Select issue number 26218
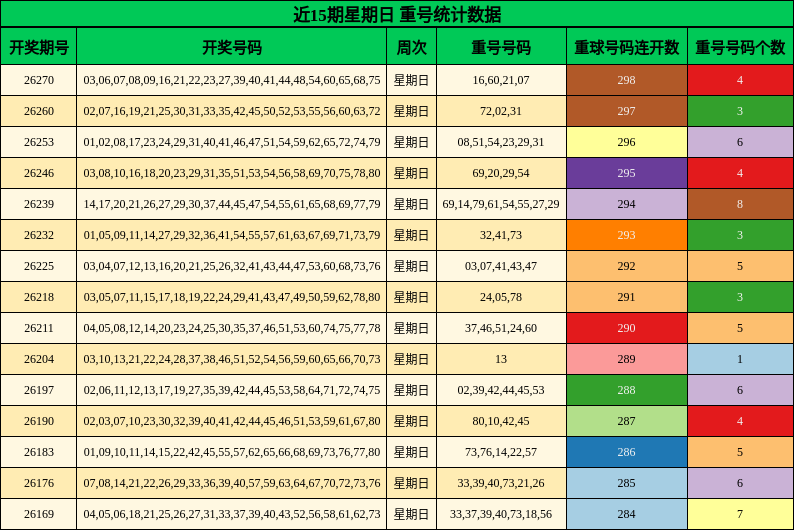Viewport: 794px width, 530px height. [38, 297]
